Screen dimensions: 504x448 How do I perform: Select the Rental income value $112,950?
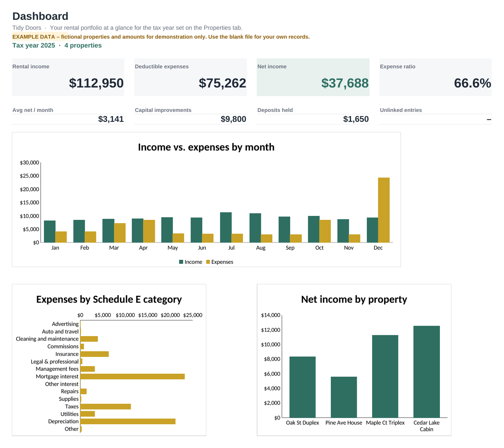coord(96,83)
